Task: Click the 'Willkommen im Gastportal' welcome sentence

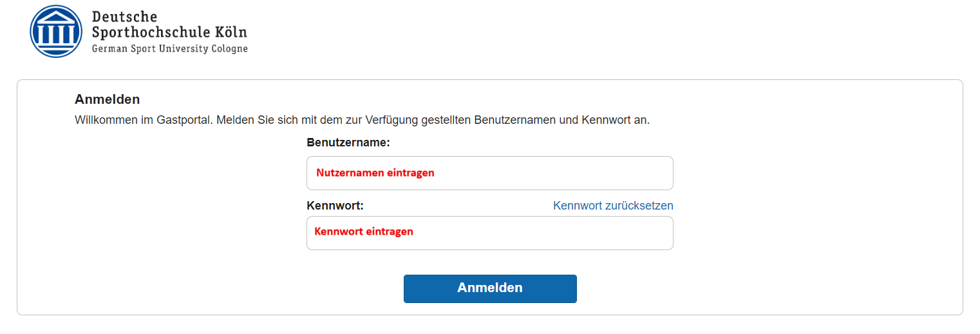Action: tap(363, 120)
